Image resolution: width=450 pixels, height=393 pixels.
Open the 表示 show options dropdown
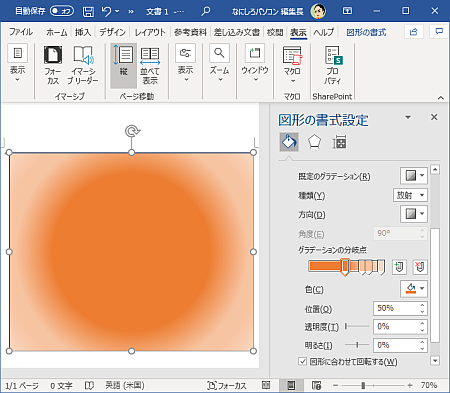(x=185, y=63)
